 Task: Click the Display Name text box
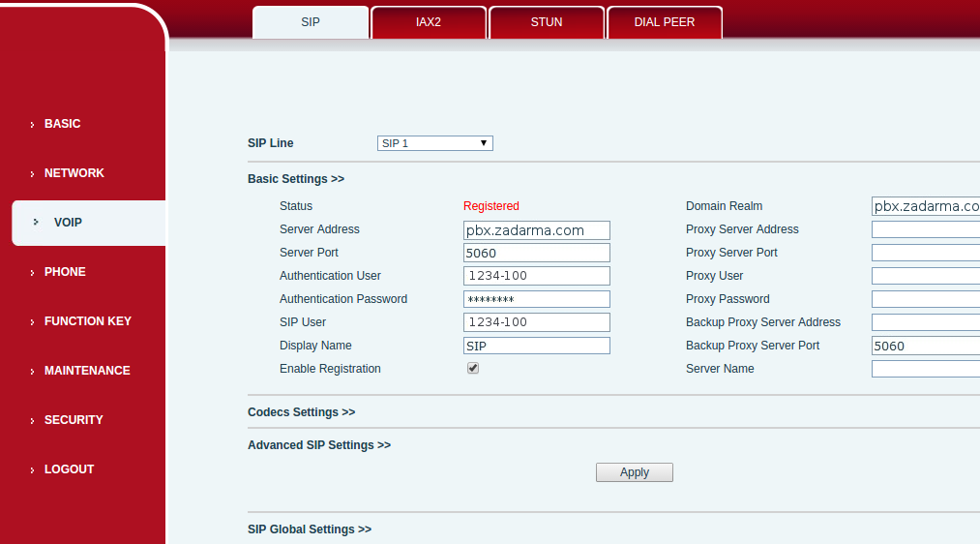[x=536, y=347]
